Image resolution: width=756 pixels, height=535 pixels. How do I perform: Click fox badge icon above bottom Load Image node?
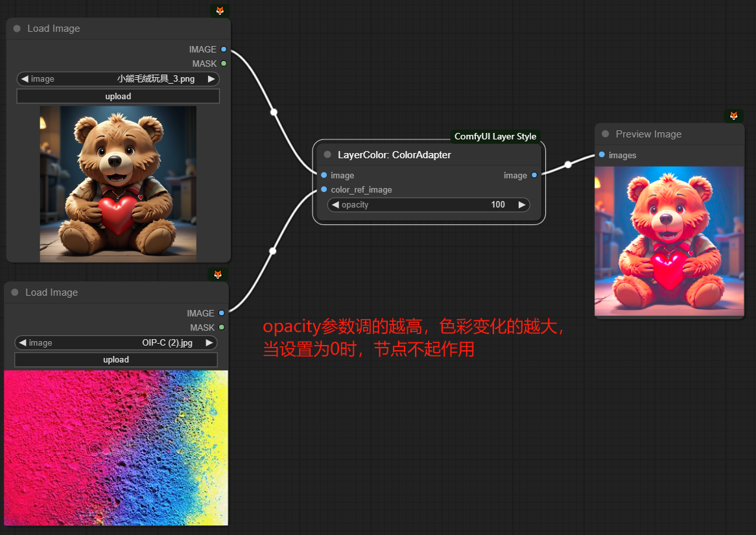click(218, 274)
